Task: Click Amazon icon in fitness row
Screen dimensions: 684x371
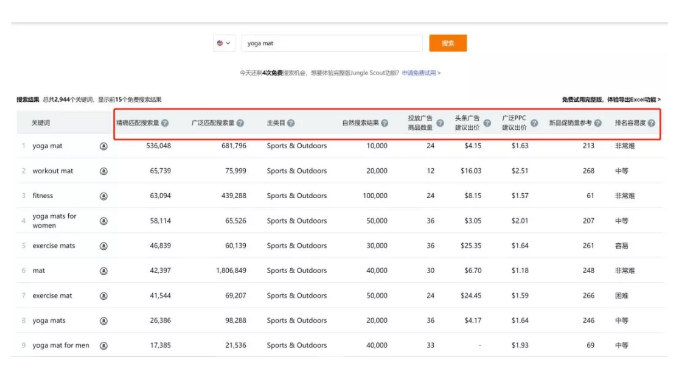Action: 103,196
